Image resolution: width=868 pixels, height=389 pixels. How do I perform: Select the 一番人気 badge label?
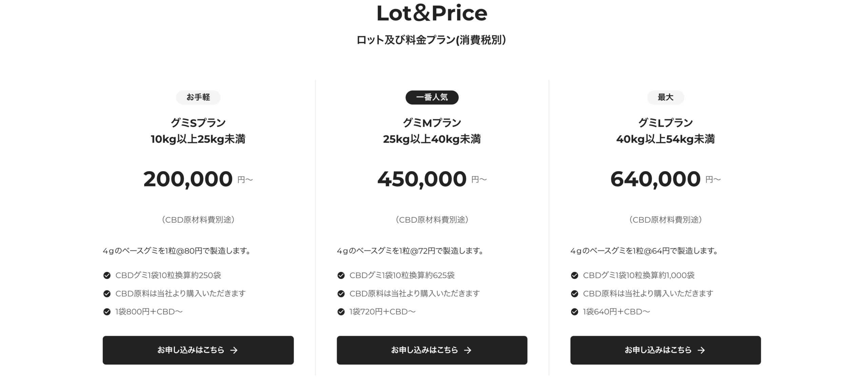point(432,98)
